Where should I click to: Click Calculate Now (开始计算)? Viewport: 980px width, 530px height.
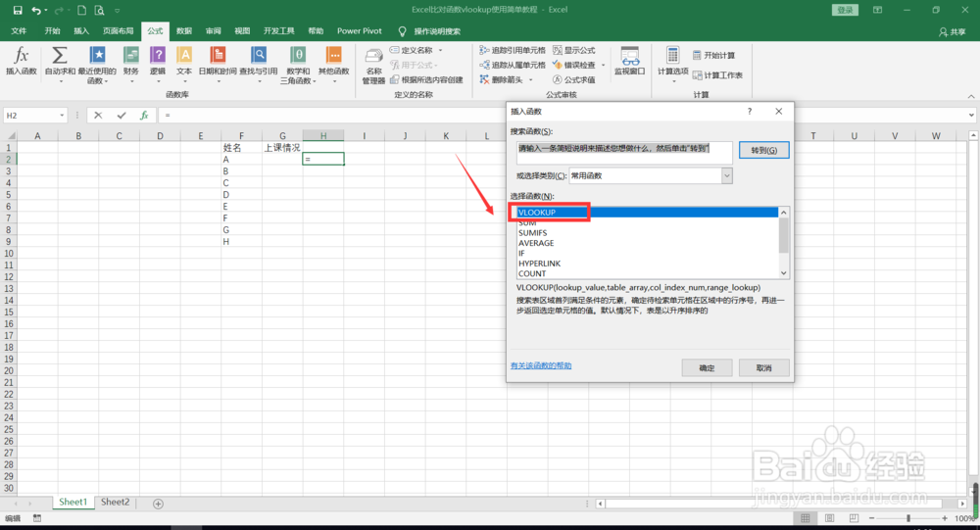point(713,55)
